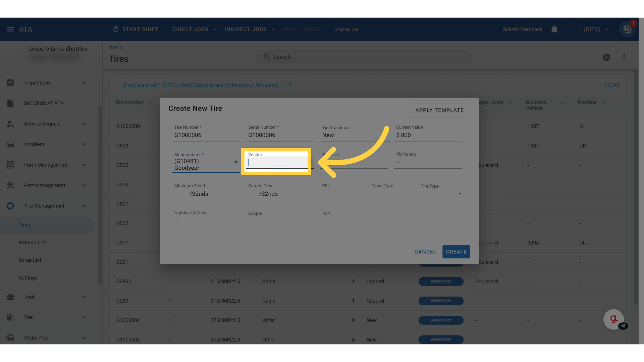644x362 pixels.
Task: Click the Apply Template button
Action: click(439, 110)
